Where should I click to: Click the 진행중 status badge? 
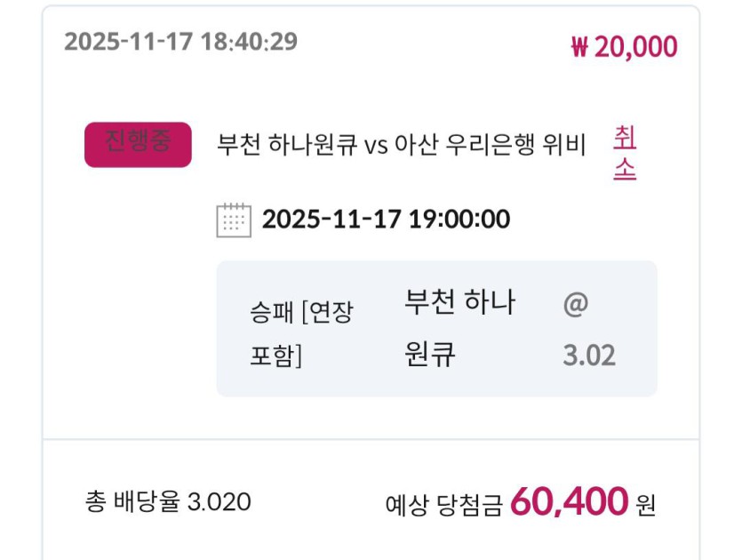tap(138, 144)
